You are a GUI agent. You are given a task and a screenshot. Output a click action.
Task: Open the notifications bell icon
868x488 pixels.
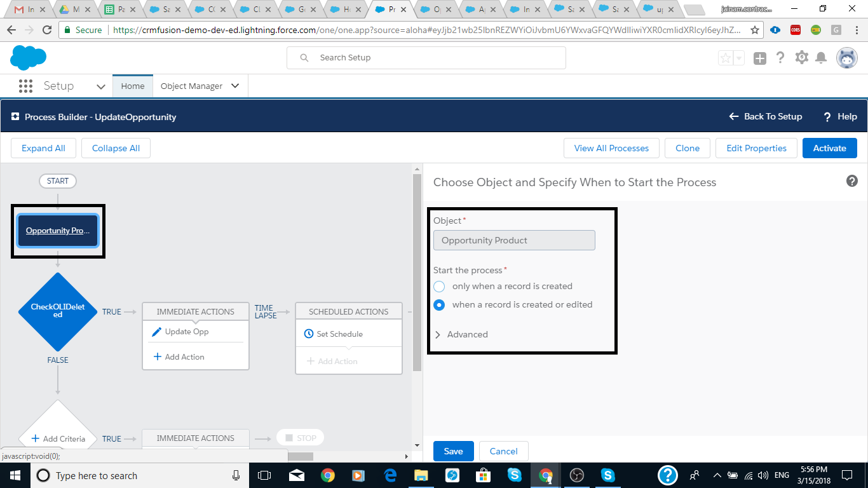(821, 58)
